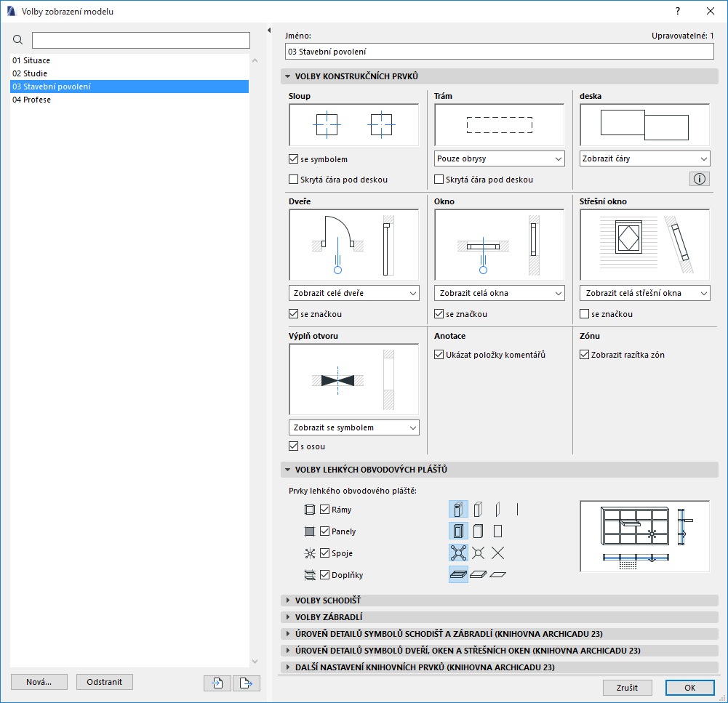Select the detailed 3D frame display icon

pyautogui.click(x=459, y=509)
